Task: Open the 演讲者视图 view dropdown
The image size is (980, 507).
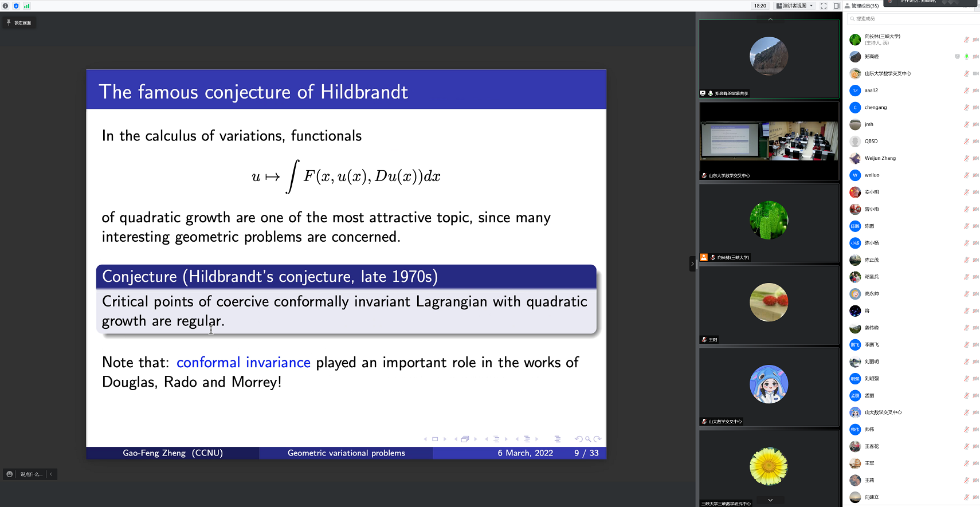Action: tap(794, 6)
